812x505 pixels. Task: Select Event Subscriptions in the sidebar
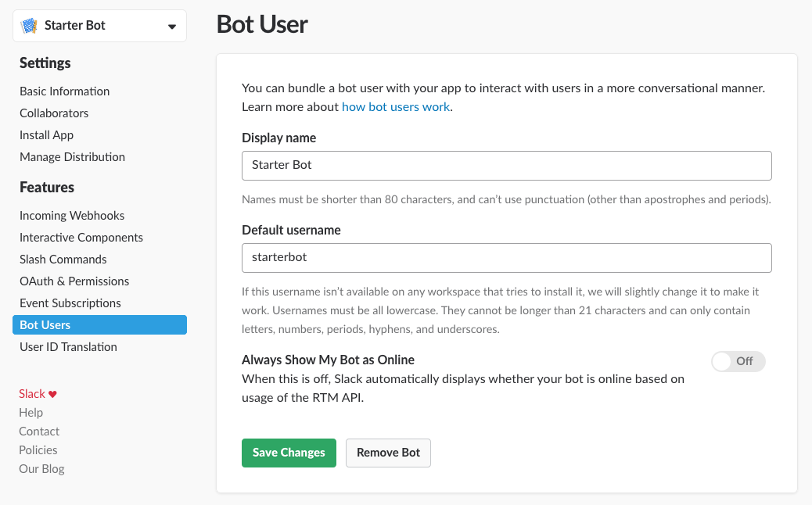70,303
